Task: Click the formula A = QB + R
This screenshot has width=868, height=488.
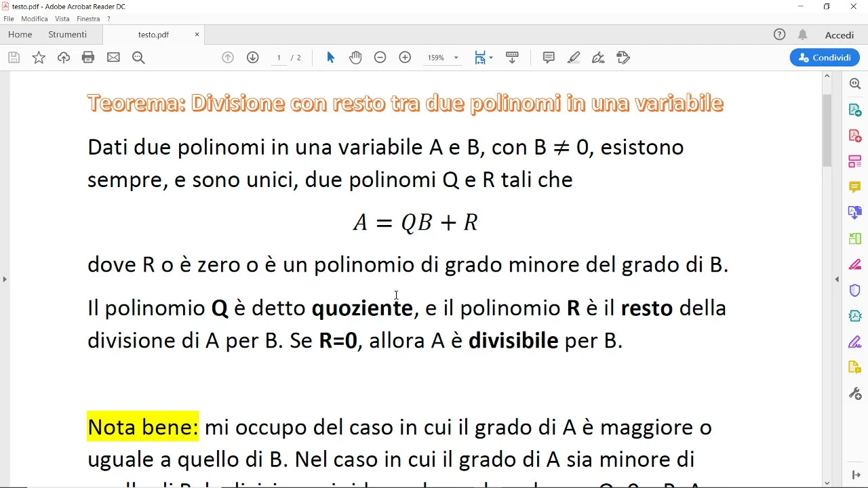Action: (416, 222)
